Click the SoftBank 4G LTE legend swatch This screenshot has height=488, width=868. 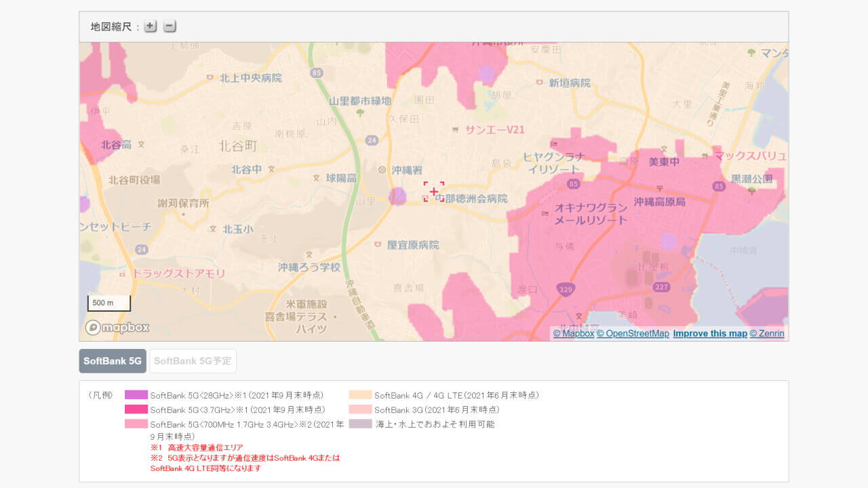(x=360, y=395)
